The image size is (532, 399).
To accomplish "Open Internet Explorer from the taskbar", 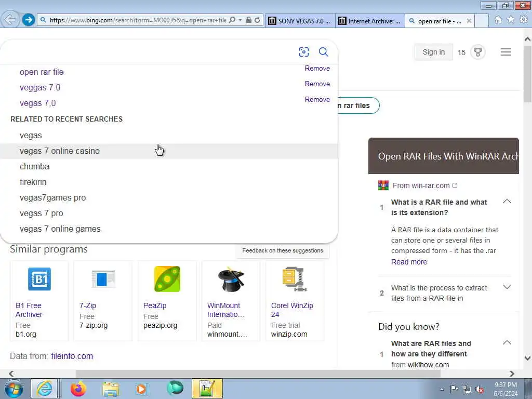I will coord(45,389).
